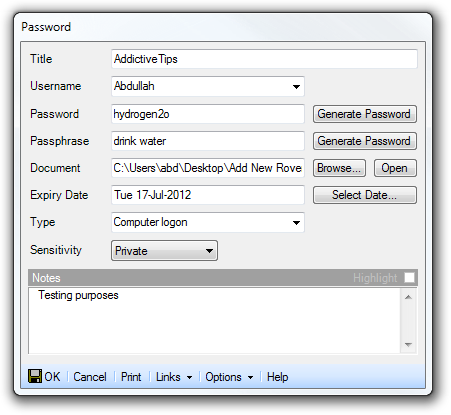Click the Cancel toolbar item
This screenshot has width=451, height=415.
tap(90, 377)
